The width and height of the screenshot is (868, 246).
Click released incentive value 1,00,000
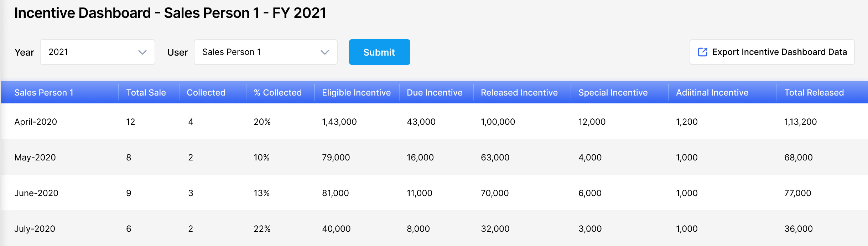click(498, 122)
